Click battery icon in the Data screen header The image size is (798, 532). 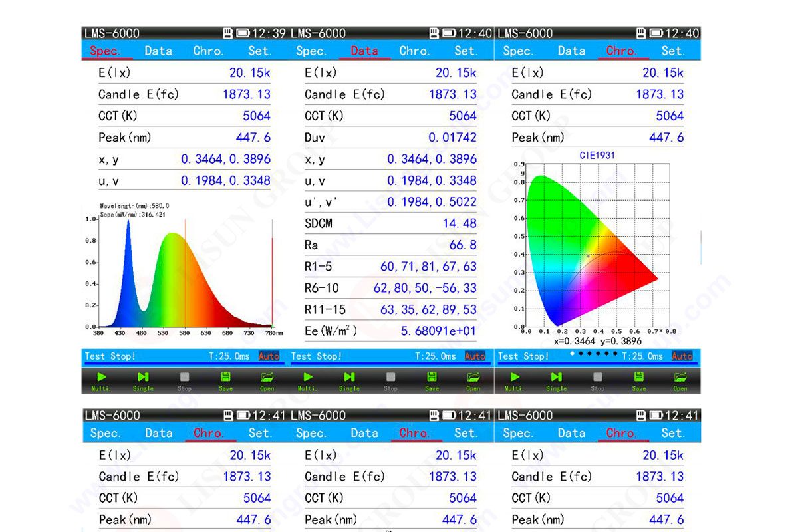tap(449, 33)
